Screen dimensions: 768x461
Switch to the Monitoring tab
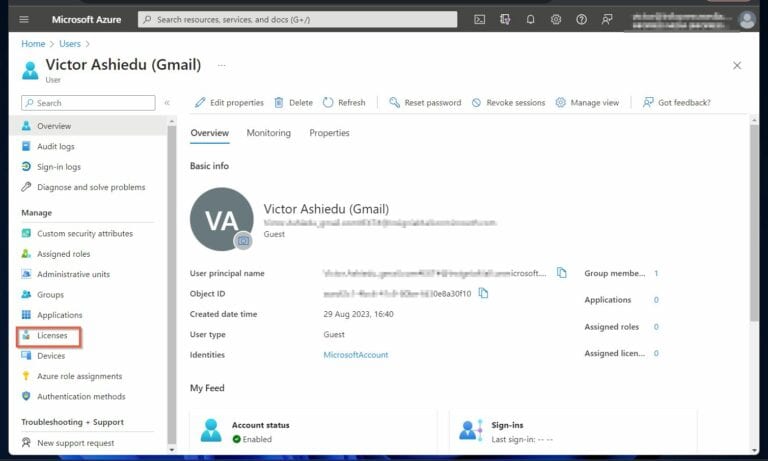click(x=268, y=133)
